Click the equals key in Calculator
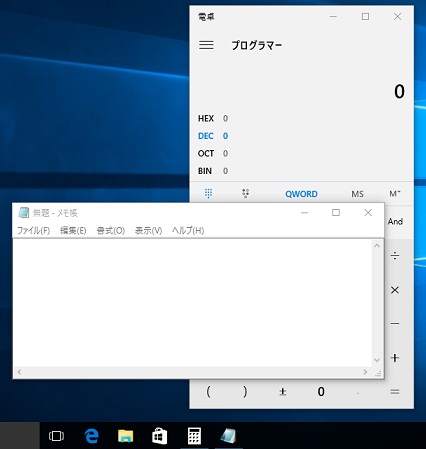The image size is (426, 449). coord(395,392)
